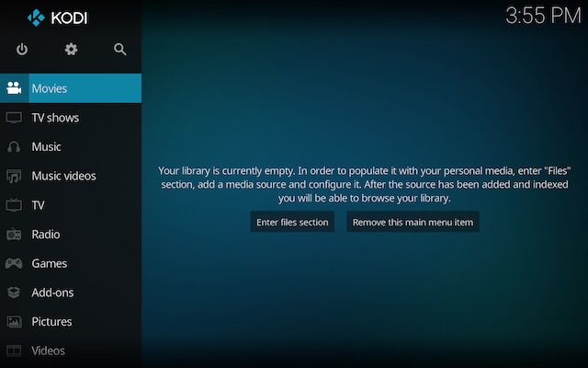This screenshot has height=368, width=588.
Task: Select the Music headphones icon
Action: 14,147
